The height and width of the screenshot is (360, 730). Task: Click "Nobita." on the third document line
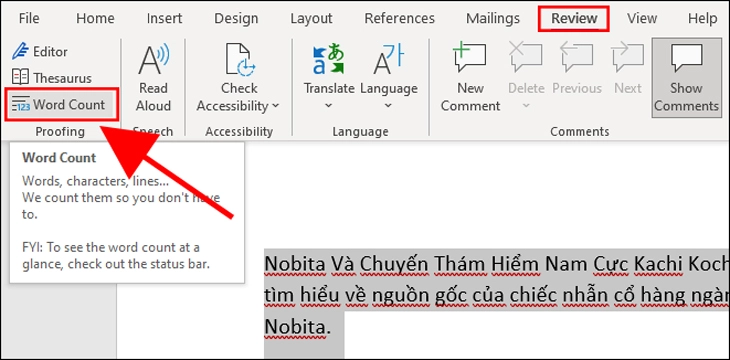tap(298, 326)
